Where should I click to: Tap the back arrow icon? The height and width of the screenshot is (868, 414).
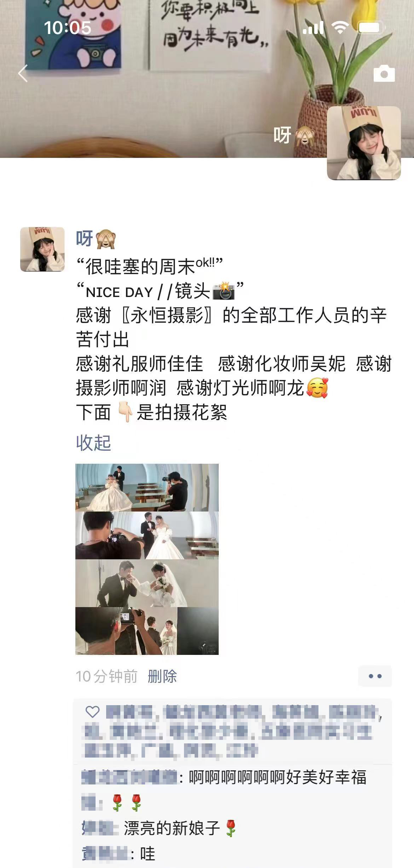coord(23,74)
